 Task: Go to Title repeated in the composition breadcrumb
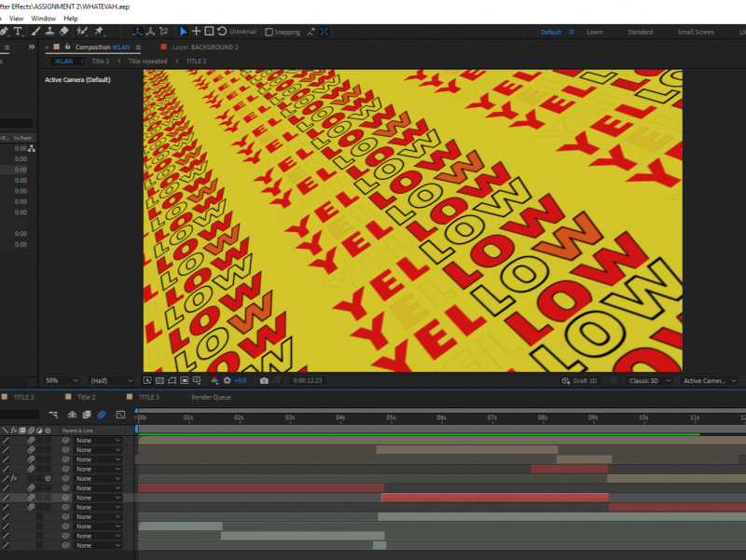click(147, 61)
